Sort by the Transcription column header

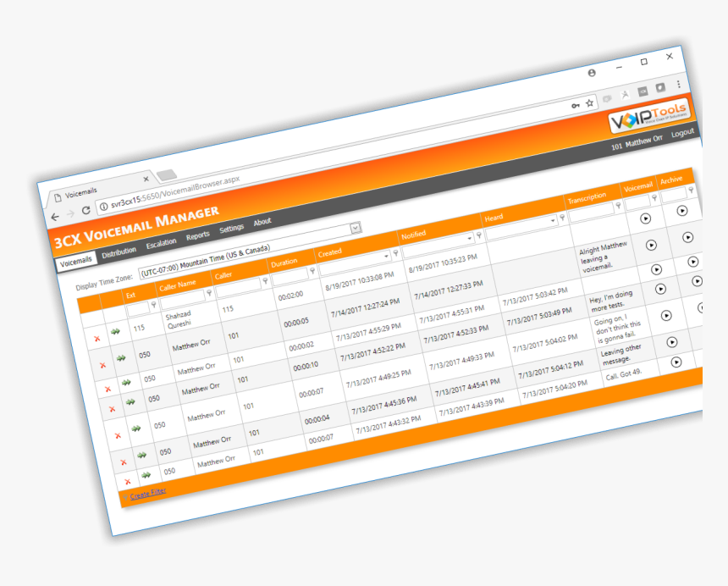point(587,197)
